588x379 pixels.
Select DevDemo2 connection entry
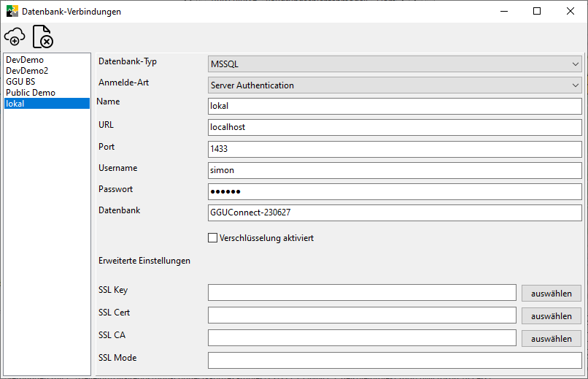(27, 71)
